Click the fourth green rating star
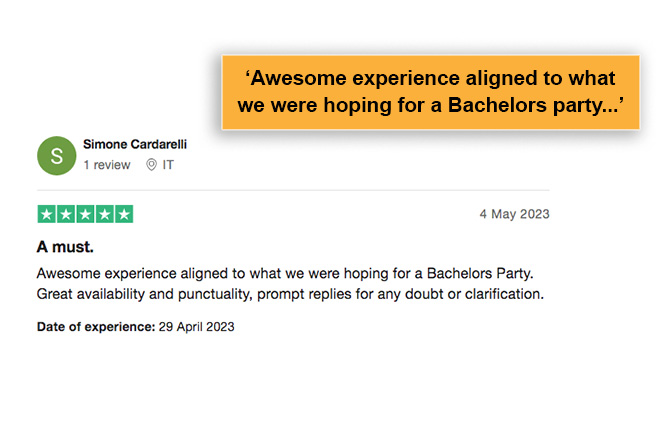The width and height of the screenshot is (661, 440). coord(105,214)
